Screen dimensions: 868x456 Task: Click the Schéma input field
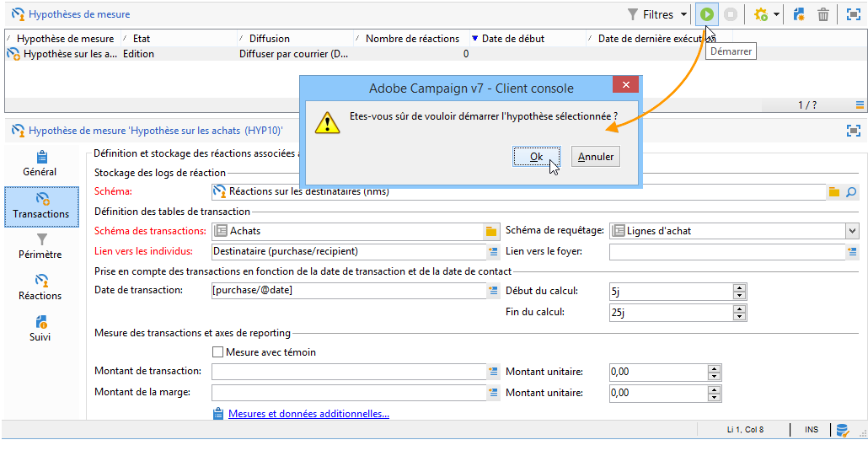519,191
